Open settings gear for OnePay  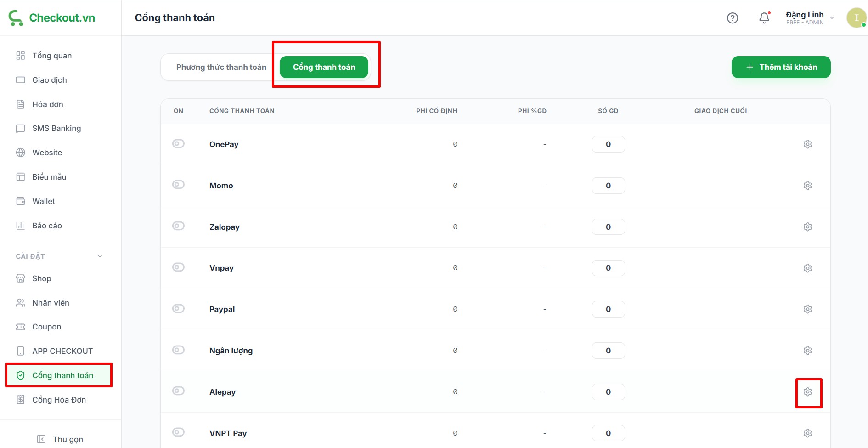808,144
